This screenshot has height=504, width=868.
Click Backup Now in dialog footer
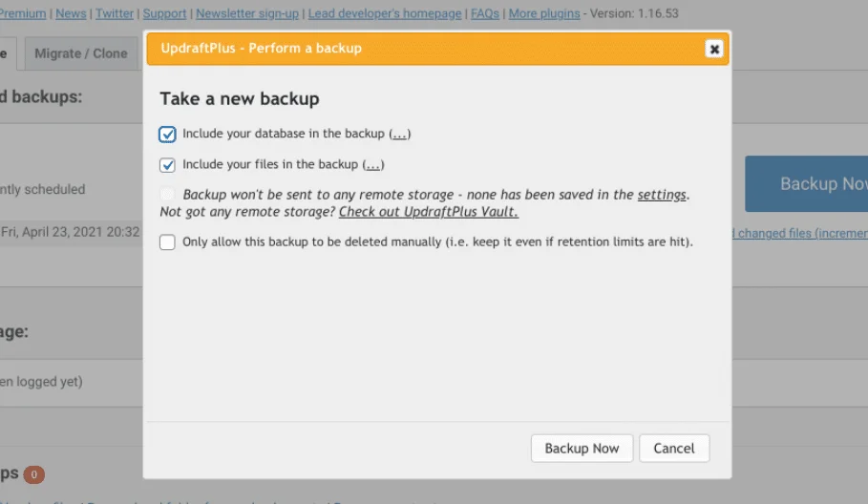pyautogui.click(x=582, y=449)
